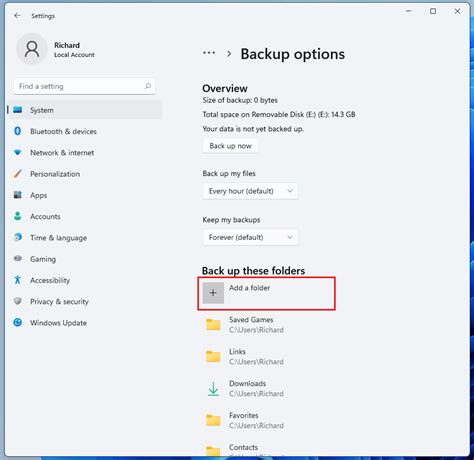Select the Favorites folder icon
The width and height of the screenshot is (474, 460).
pos(213,420)
